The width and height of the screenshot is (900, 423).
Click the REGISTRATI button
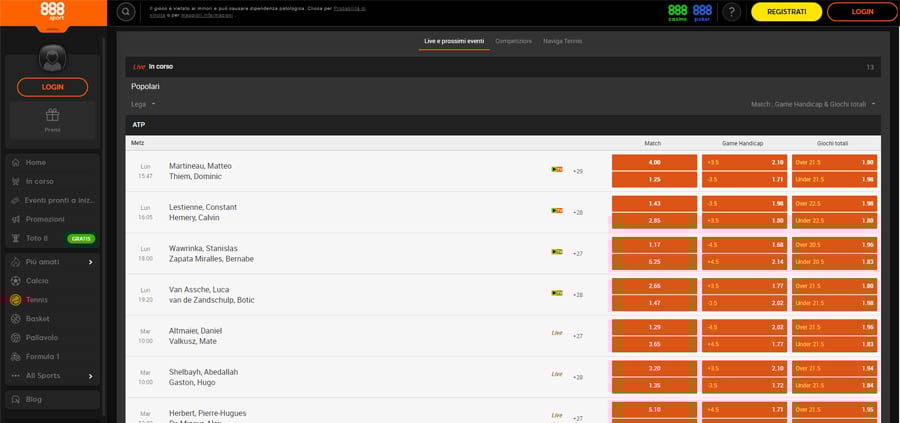(786, 11)
